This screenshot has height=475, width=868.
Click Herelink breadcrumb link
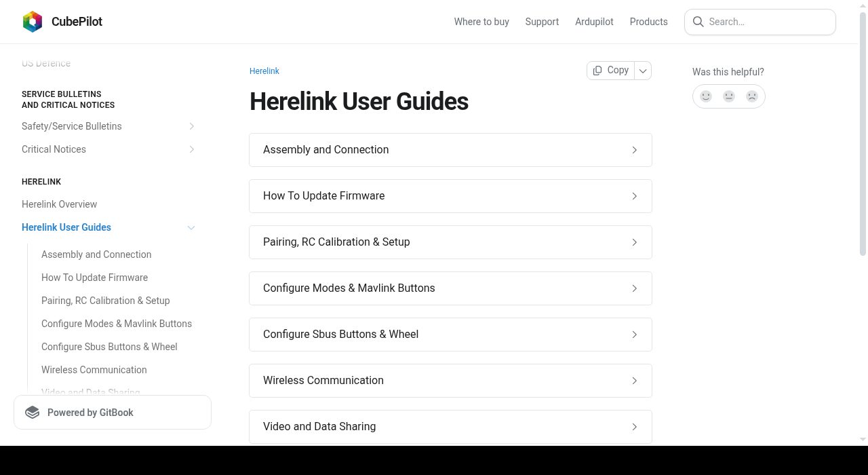264,71
